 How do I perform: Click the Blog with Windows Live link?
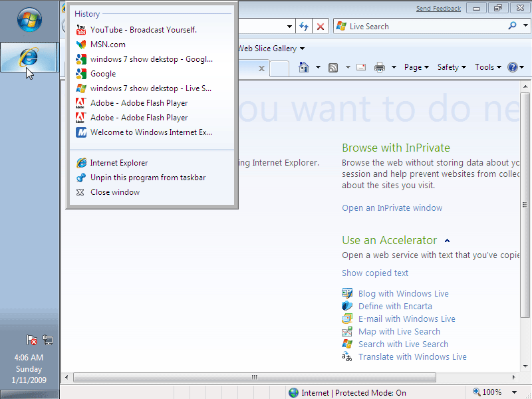(x=403, y=294)
